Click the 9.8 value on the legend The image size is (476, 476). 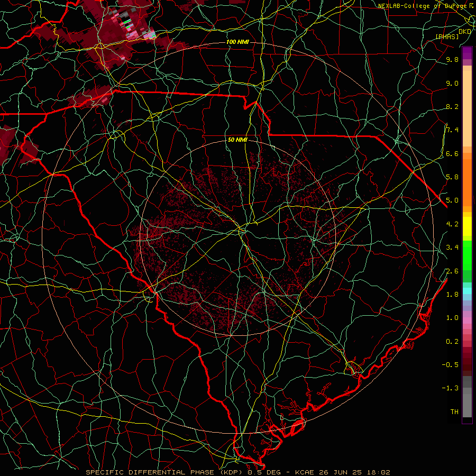click(x=452, y=59)
